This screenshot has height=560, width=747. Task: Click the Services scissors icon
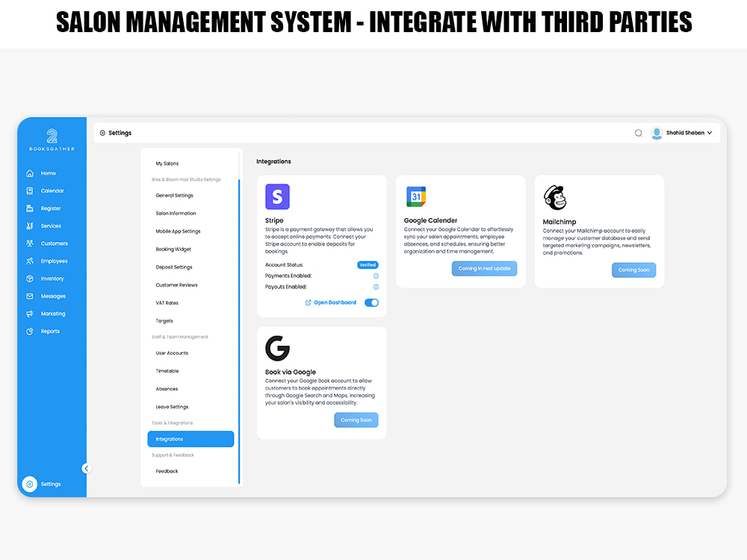(30, 226)
